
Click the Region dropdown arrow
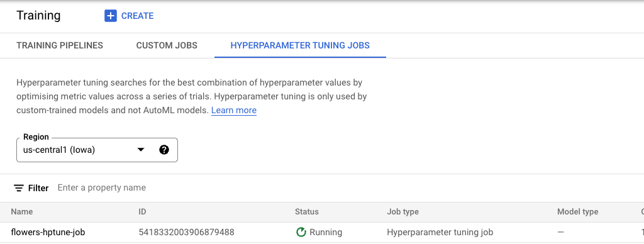141,150
